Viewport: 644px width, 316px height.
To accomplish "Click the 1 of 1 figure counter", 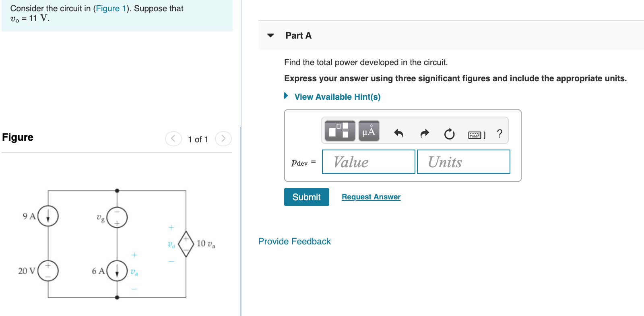I will 198,139.
